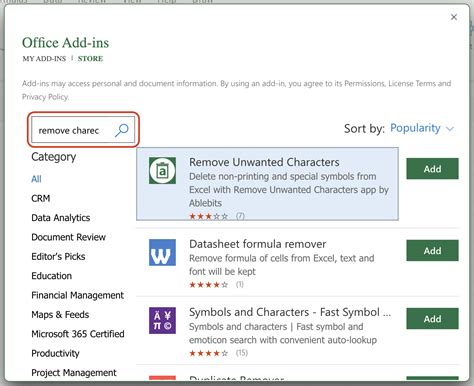Open Symbols and Characters app icon
Image resolution: width=474 pixels, height=386 pixels.
click(162, 320)
